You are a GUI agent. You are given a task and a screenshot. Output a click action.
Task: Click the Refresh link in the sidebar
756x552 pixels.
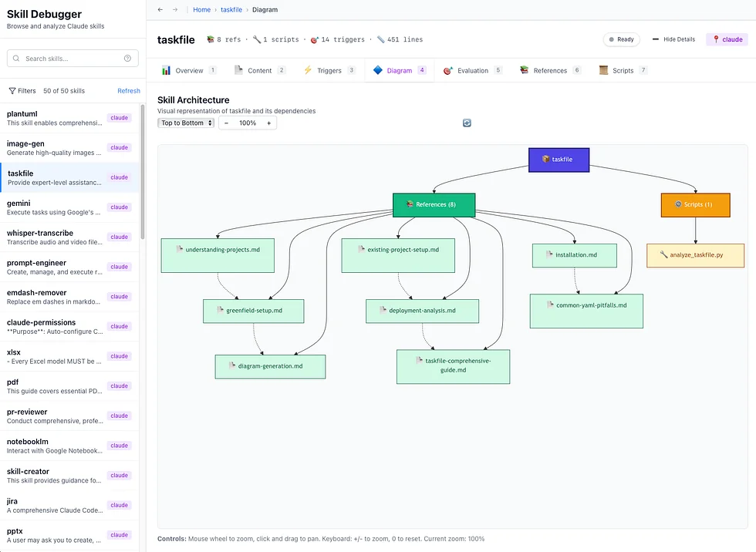pyautogui.click(x=128, y=90)
